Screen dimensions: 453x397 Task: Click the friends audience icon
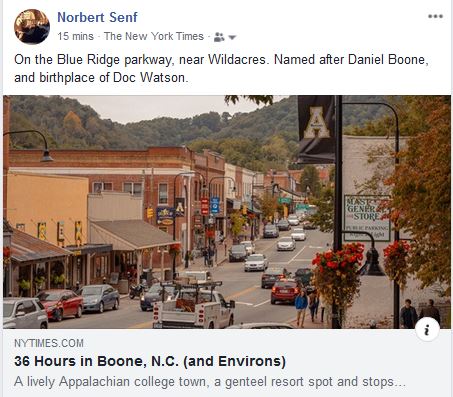point(219,37)
